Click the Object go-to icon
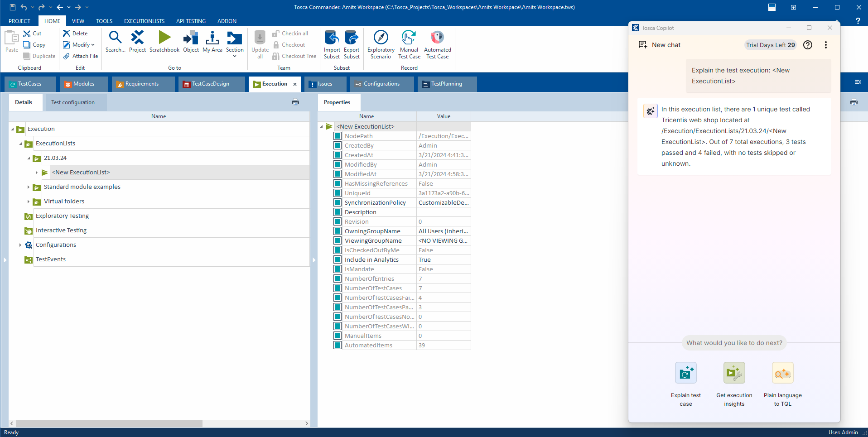This screenshot has width=868, height=437. pyautogui.click(x=191, y=38)
